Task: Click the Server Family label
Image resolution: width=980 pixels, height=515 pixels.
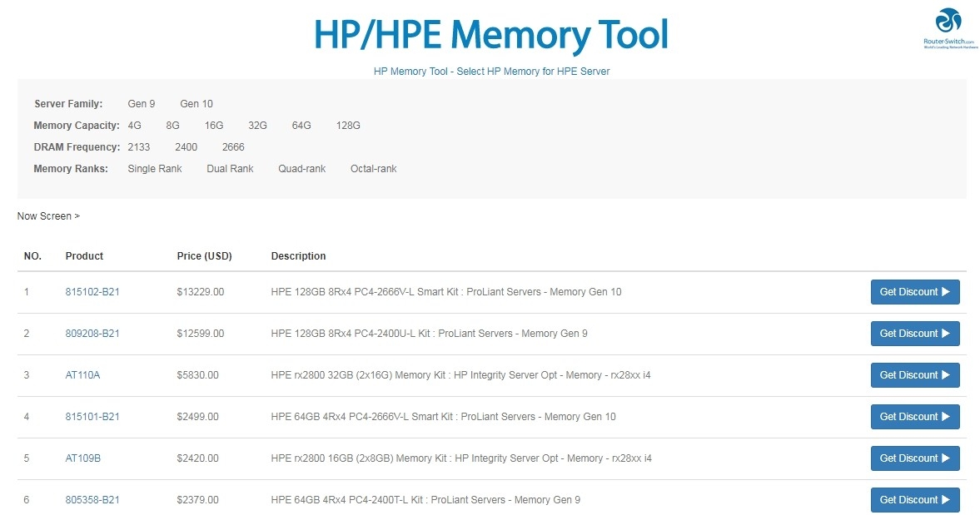Action: [x=68, y=104]
